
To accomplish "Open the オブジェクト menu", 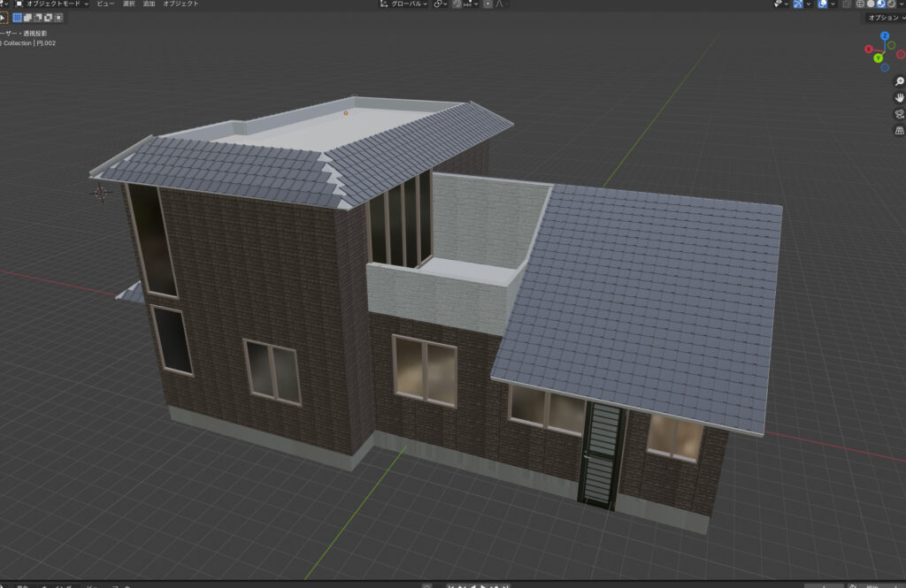I will [x=180, y=4].
